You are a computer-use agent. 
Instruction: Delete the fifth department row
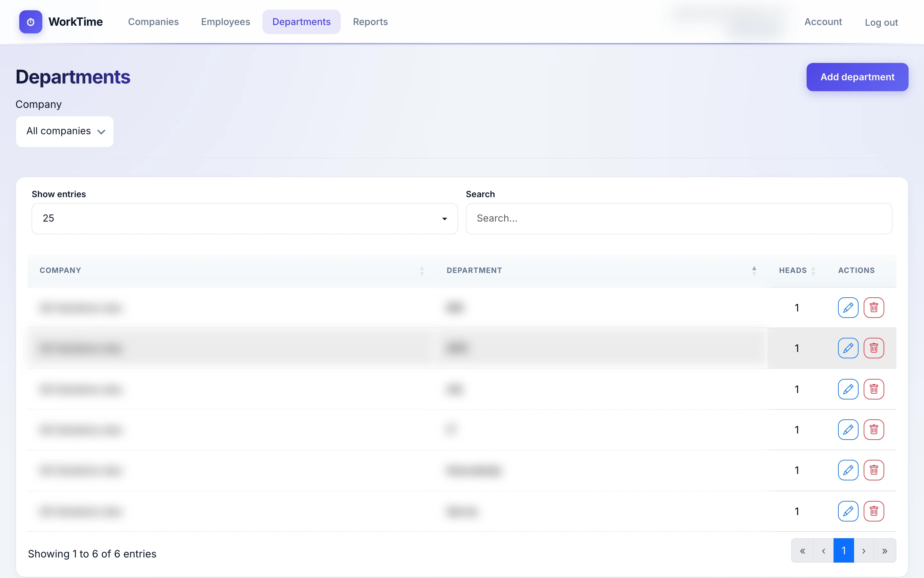click(x=874, y=470)
